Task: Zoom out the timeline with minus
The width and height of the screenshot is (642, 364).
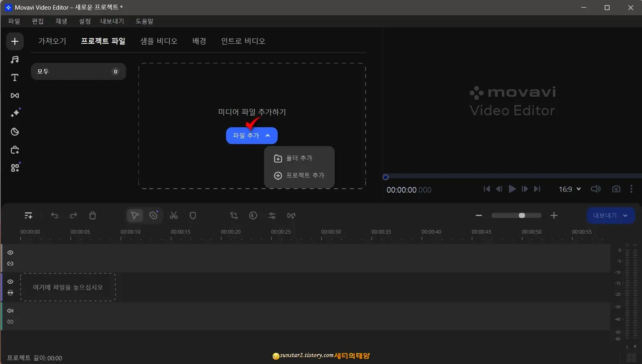Action: [479, 216]
